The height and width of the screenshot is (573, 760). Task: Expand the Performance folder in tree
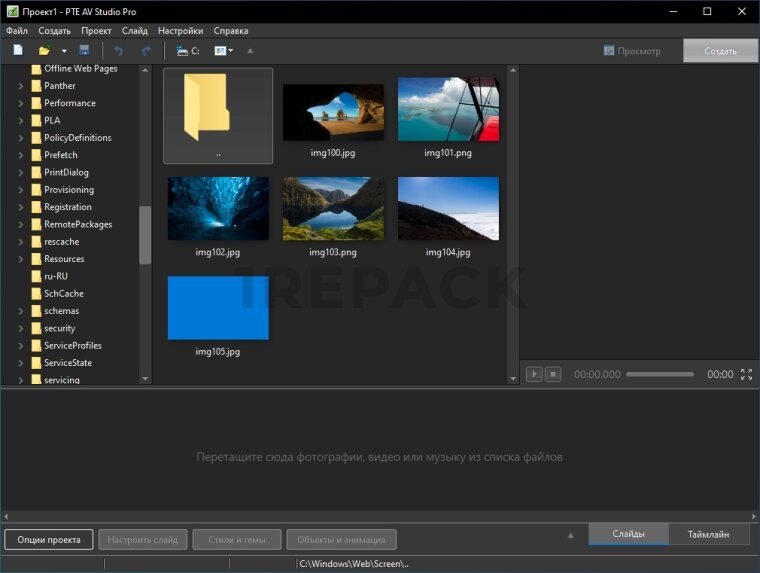pos(21,103)
